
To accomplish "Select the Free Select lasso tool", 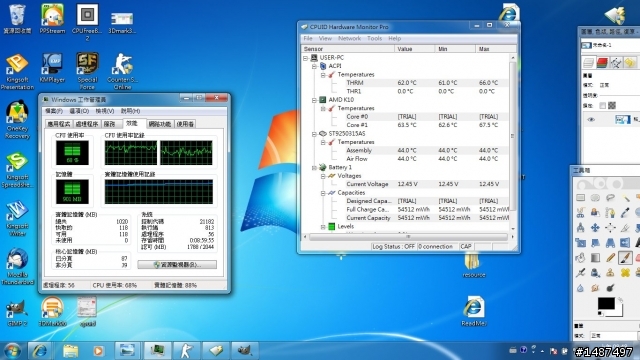I will [610, 198].
